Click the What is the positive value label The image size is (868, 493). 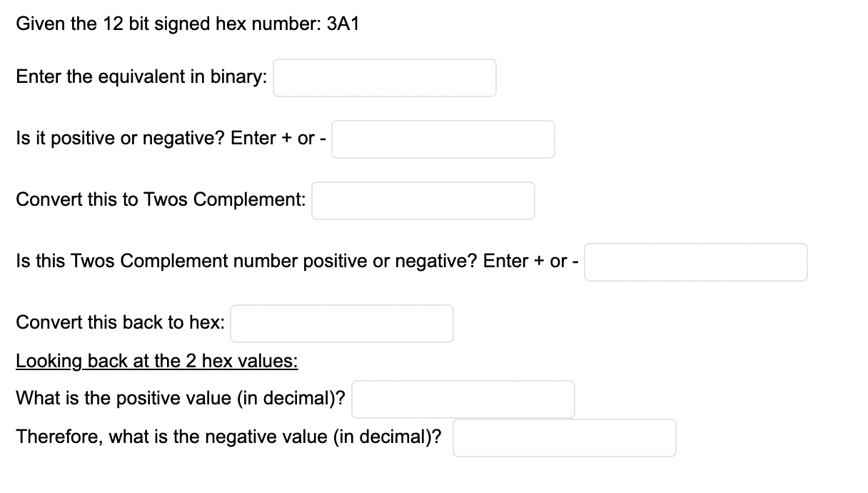pyautogui.click(x=181, y=399)
